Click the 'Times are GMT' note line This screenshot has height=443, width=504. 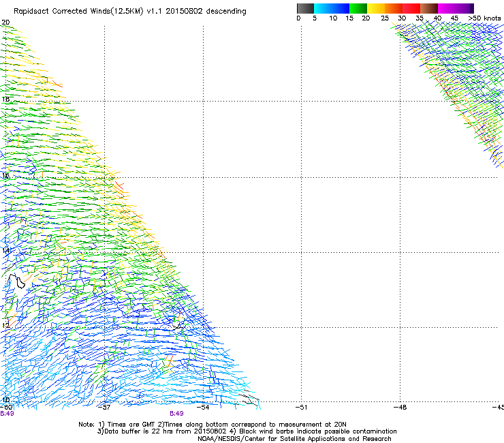tap(212, 425)
